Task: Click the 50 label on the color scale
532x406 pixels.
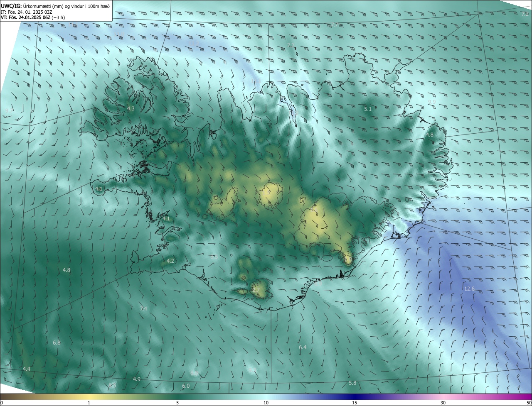Action: [x=529, y=403]
